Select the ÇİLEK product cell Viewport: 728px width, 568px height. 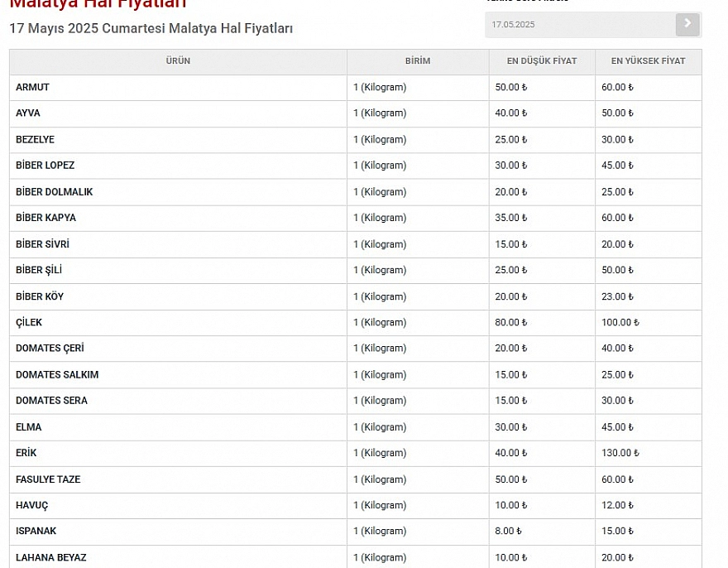tap(178, 323)
